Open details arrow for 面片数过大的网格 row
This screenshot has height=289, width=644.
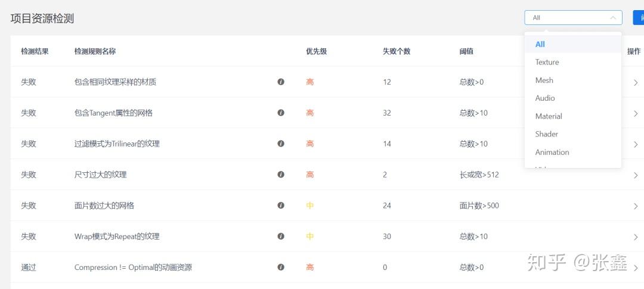[636, 206]
